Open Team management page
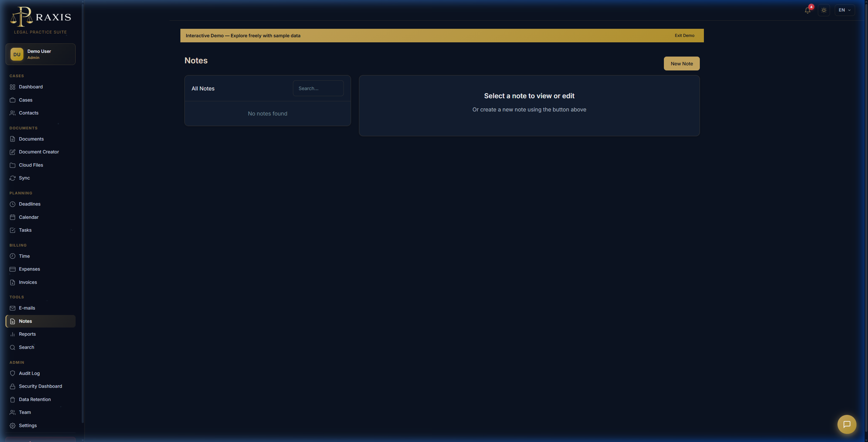This screenshot has height=442, width=868. point(40,413)
